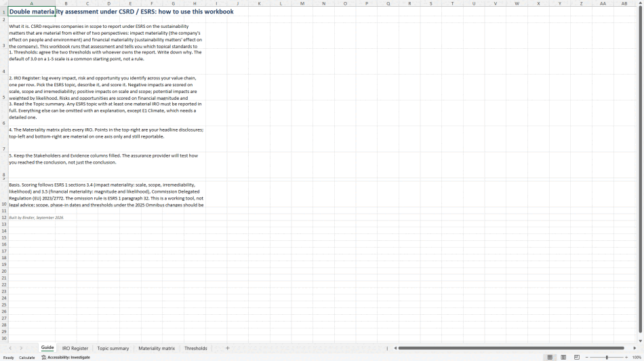Viewport: 644px width, 361px height.
Task: Select row 15 header
Action: [x=3, y=237]
